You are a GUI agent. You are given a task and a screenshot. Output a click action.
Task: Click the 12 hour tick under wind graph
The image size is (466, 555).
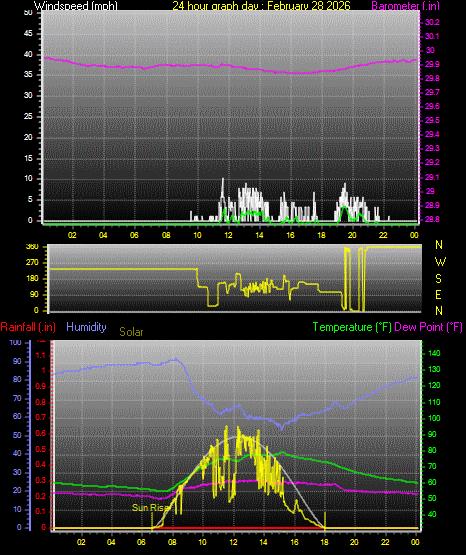point(229,235)
